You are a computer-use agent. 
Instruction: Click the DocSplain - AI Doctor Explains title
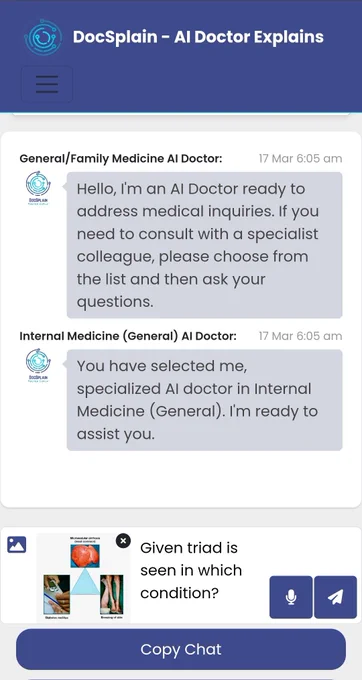coord(198,37)
